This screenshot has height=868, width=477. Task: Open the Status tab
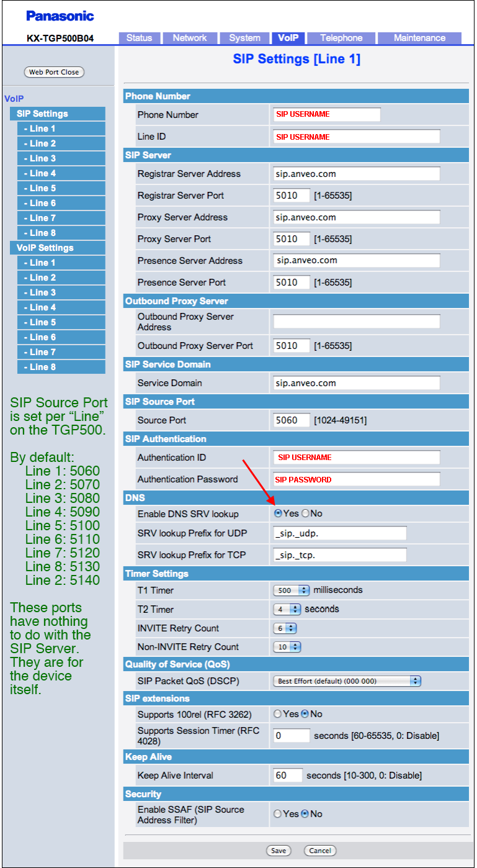140,38
